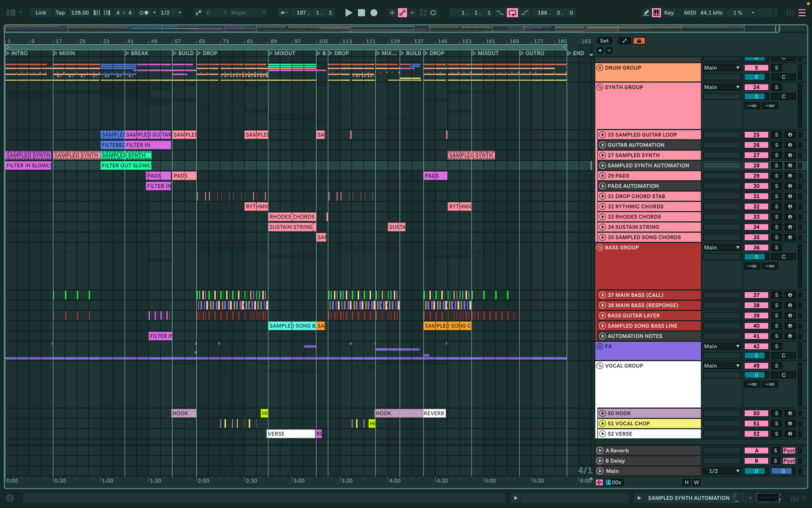Open the metronome settings dropdown arrow

click(154, 13)
